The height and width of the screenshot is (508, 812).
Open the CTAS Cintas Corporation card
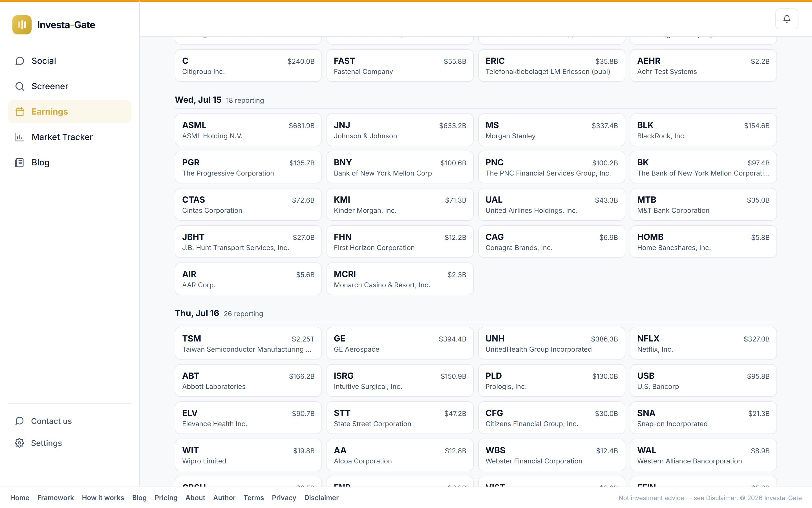248,204
